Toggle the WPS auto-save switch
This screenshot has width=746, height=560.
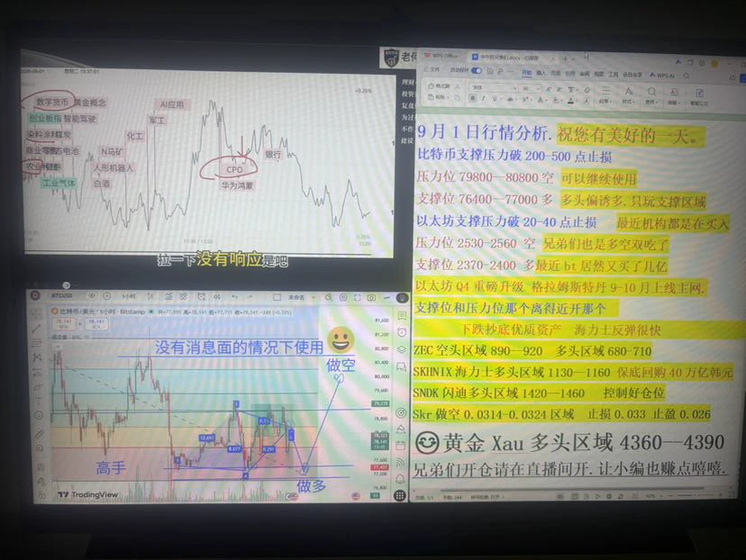[x=477, y=70]
